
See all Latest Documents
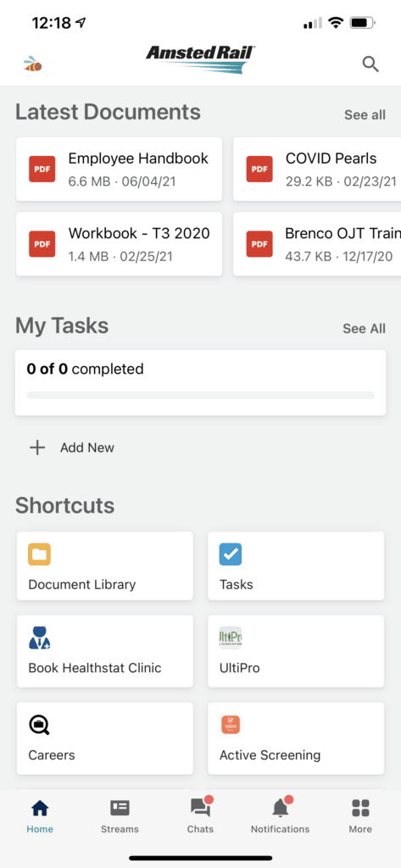[x=365, y=115]
